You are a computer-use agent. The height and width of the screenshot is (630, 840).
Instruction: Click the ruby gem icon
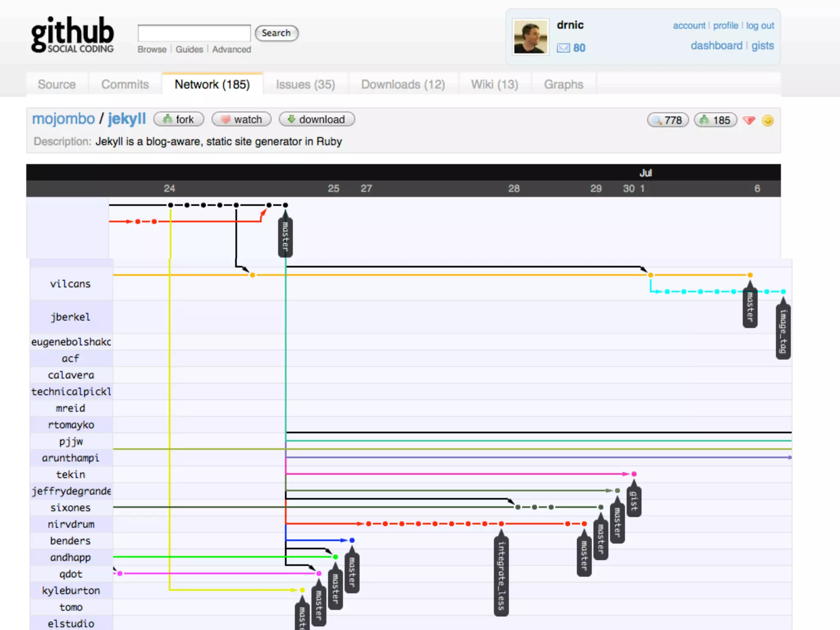click(749, 120)
